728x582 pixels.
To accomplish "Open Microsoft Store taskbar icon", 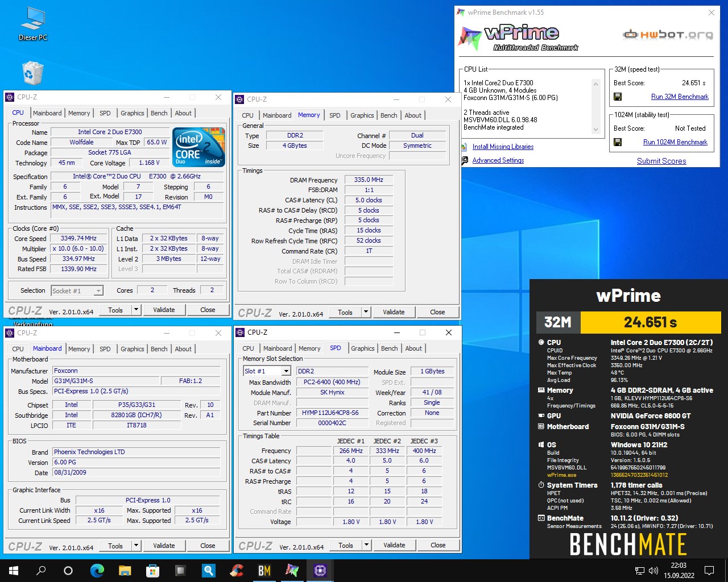I will click(152, 571).
